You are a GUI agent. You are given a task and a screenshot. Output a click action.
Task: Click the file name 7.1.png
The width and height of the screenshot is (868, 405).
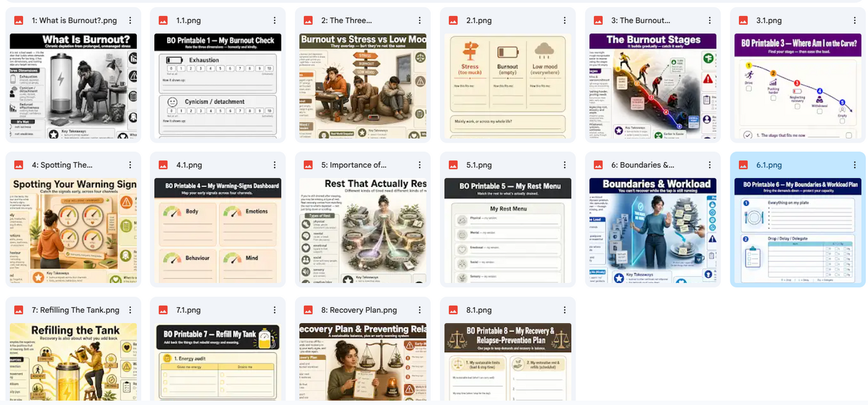[189, 310]
